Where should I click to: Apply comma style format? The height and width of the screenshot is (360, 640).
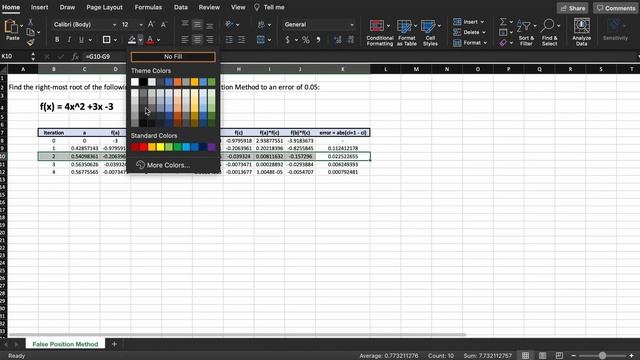318,40
